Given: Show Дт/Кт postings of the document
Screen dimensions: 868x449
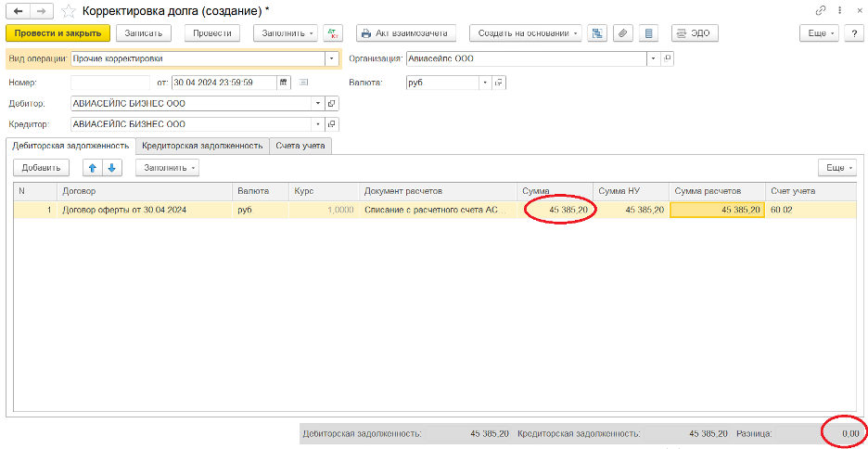Looking at the screenshot, I should point(333,33).
